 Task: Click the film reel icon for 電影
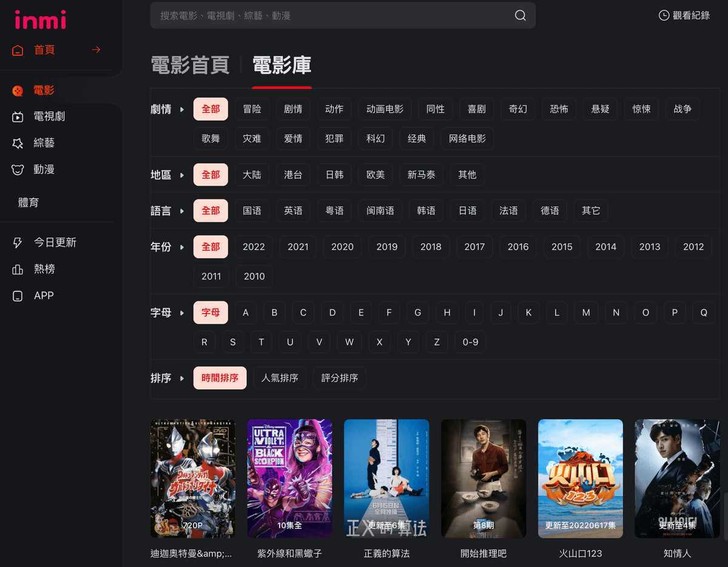point(18,91)
